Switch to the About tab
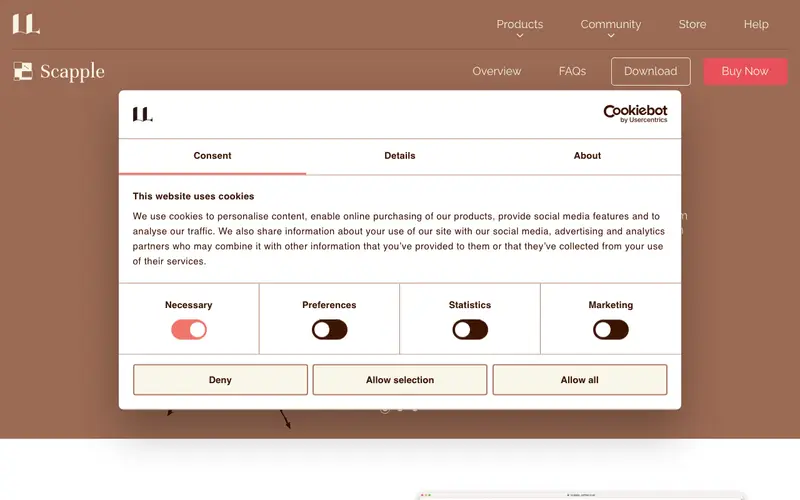The height and width of the screenshot is (500, 800). [x=587, y=156]
